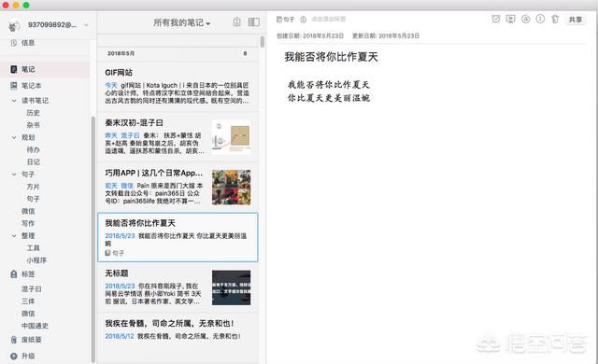Open the 日记 notebook
The image size is (598, 364).
click(x=34, y=161)
